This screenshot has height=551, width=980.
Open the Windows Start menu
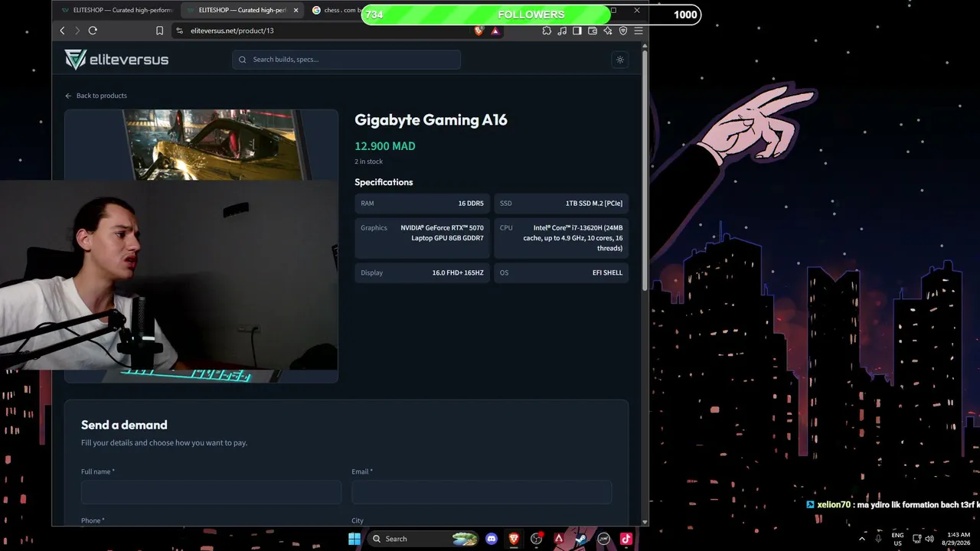click(354, 539)
